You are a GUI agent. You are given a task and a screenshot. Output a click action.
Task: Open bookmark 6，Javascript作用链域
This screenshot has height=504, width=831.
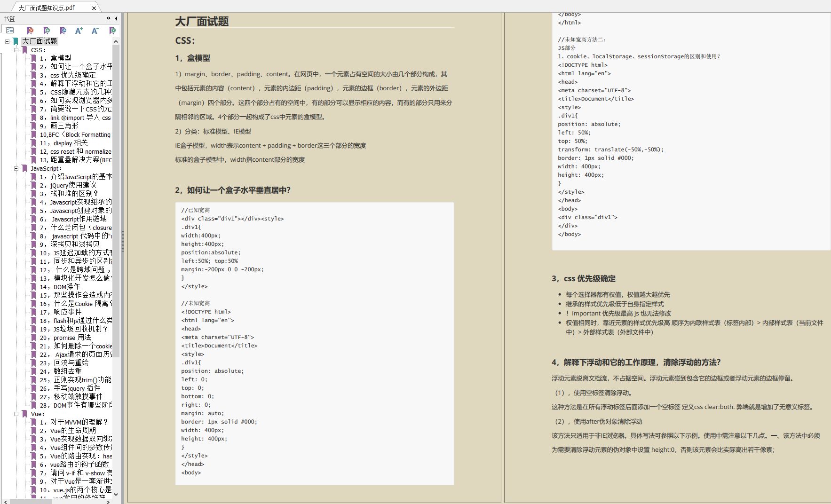tap(73, 219)
